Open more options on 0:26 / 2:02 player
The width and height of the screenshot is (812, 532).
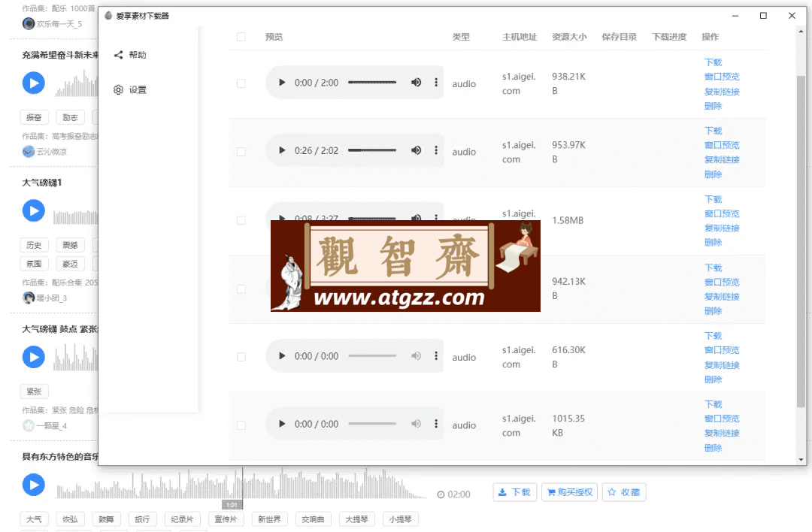pos(436,150)
